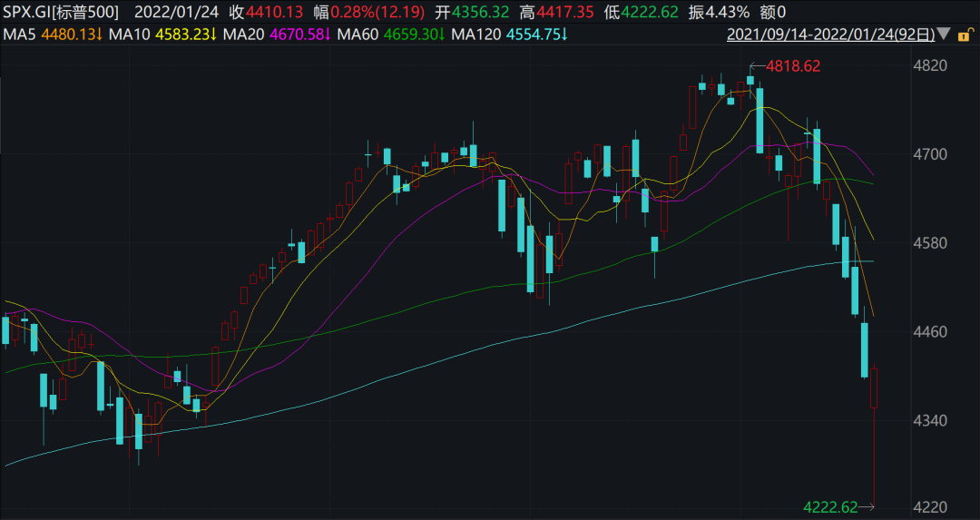Image resolution: width=980 pixels, height=520 pixels.
Task: Click the MA20 value 4670.58
Action: point(296,34)
